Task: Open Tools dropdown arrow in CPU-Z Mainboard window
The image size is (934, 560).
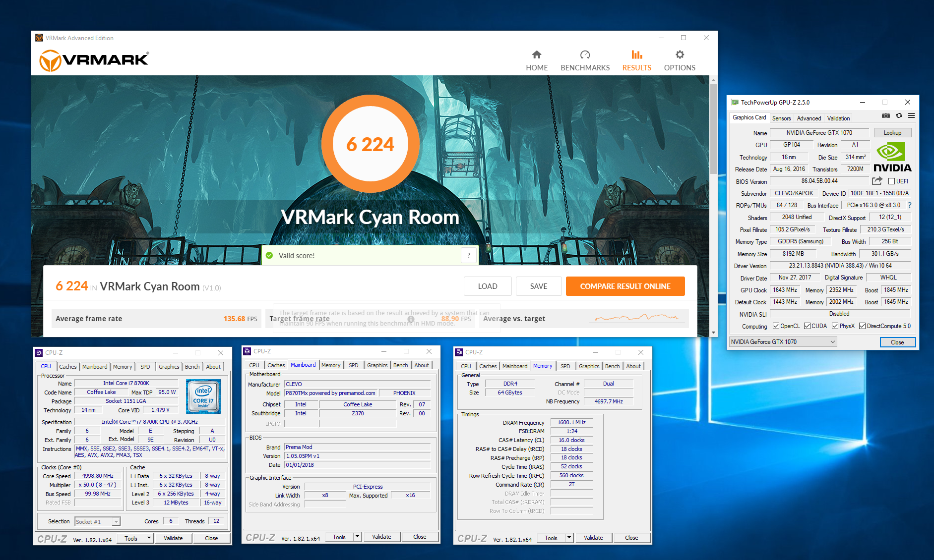Action: (357, 537)
